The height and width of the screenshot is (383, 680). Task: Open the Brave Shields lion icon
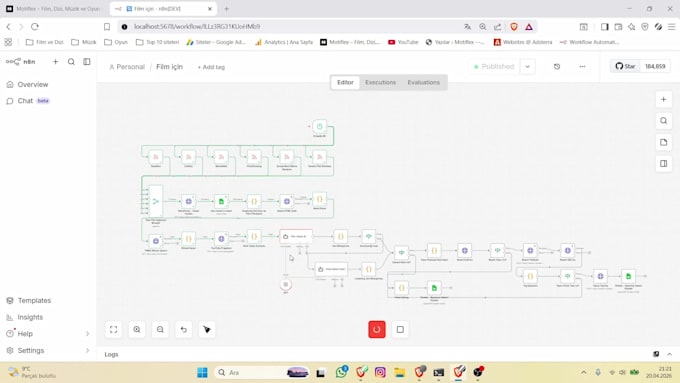tap(514, 26)
